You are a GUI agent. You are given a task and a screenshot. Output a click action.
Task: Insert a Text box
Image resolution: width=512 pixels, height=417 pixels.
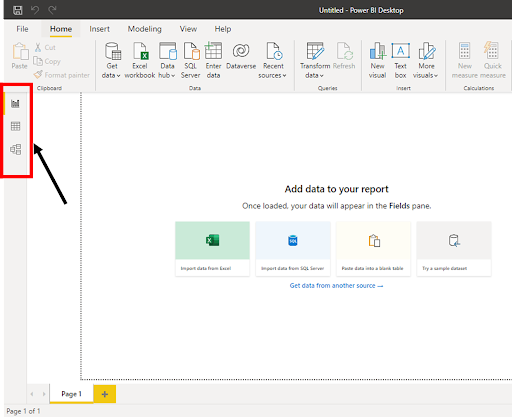[401, 60]
